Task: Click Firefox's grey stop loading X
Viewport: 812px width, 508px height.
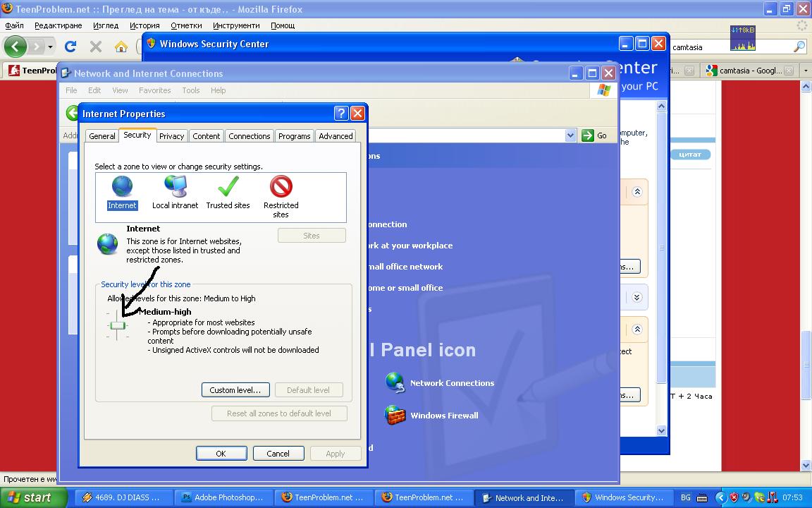Action: 96,47
